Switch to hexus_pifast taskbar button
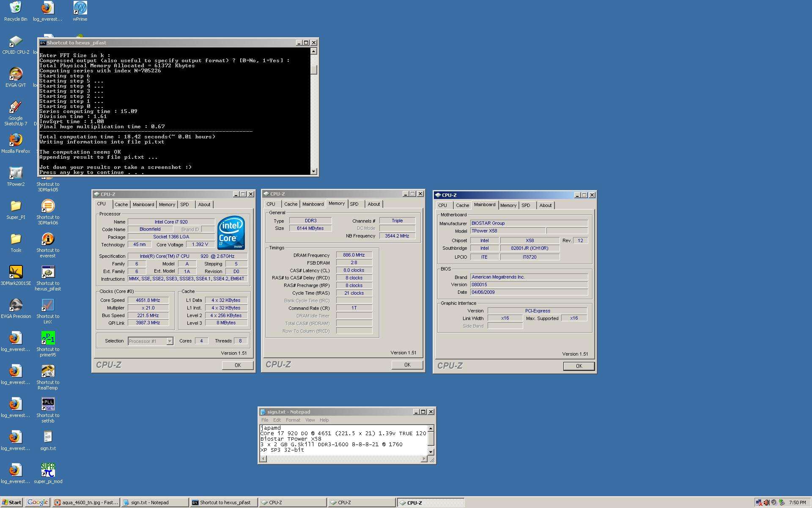Viewport: 812px width, 508px height. pyautogui.click(x=224, y=502)
